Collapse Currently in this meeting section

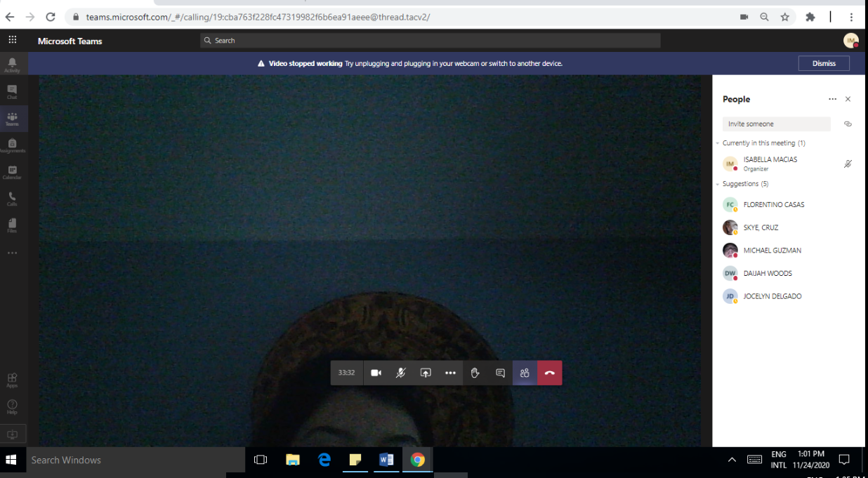[718, 143]
